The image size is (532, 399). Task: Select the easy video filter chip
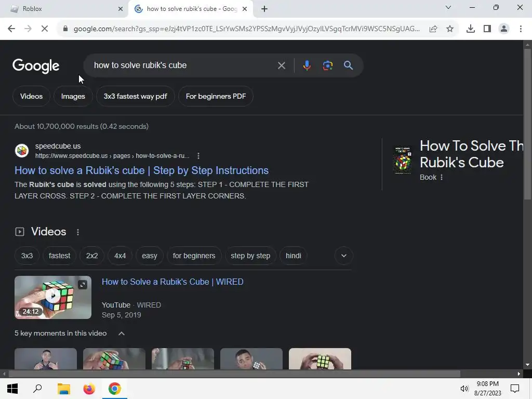[x=149, y=256]
